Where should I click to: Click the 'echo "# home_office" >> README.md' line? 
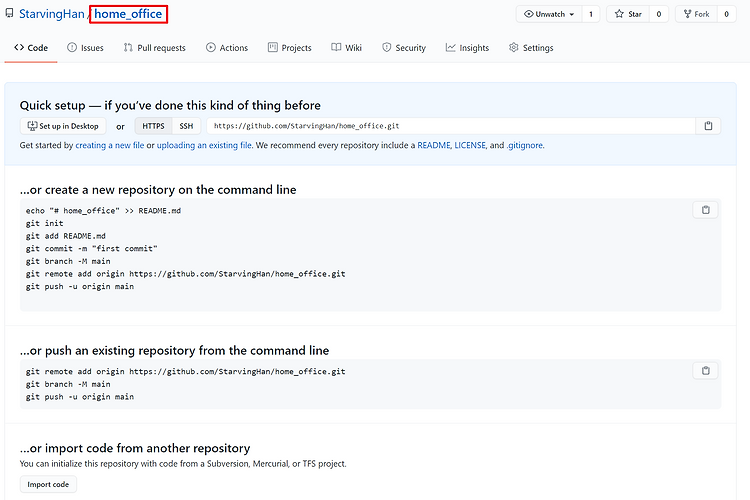coord(103,211)
